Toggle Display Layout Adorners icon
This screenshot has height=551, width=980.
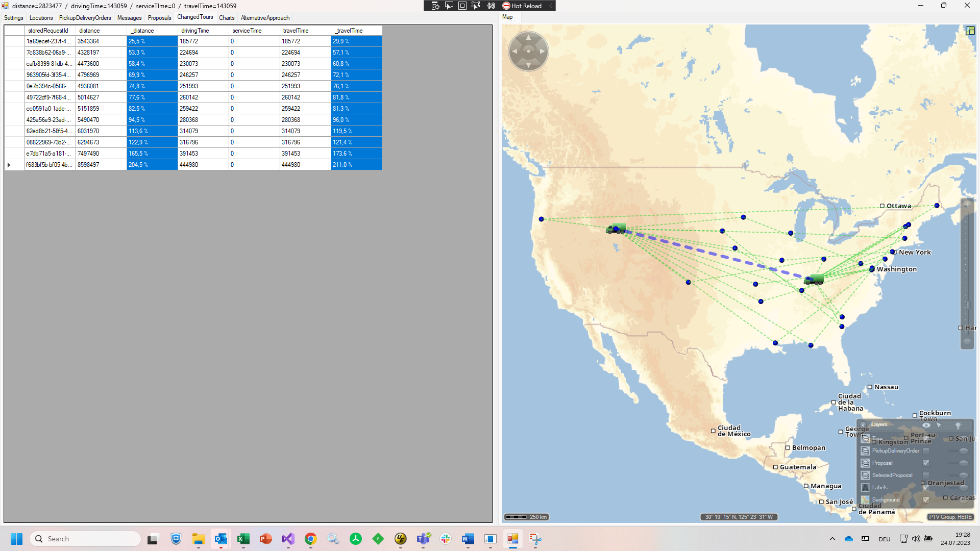(462, 6)
